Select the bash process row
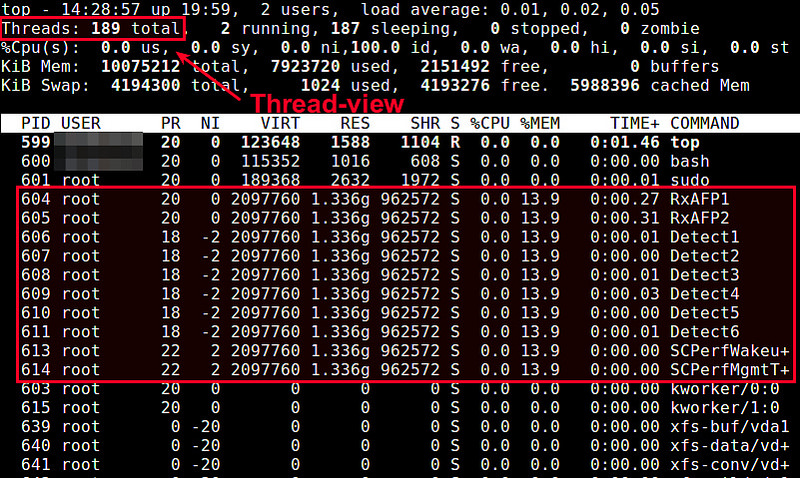Screen dimensions: 800x478 [400, 161]
